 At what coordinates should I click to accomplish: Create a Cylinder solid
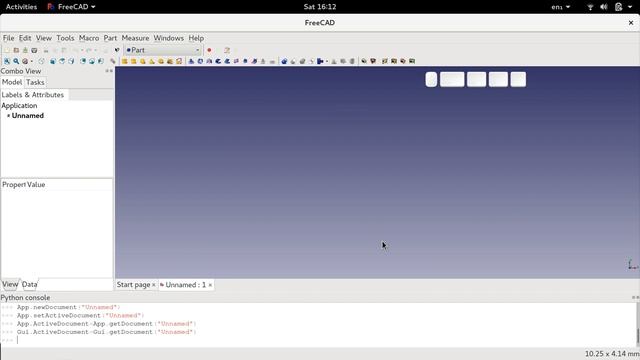133,61
